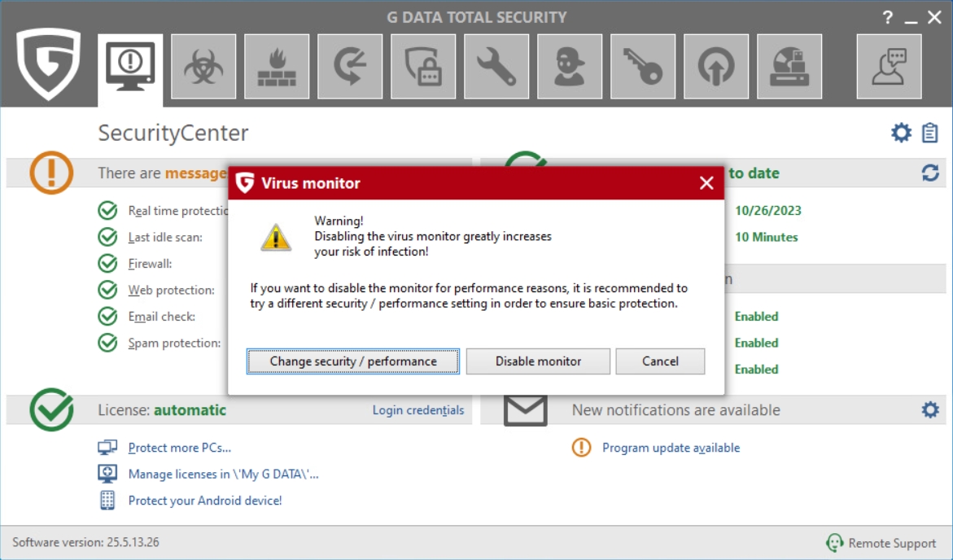The height and width of the screenshot is (560, 953).
Task: Refresh virus signatures with the update icon
Action: [x=930, y=173]
